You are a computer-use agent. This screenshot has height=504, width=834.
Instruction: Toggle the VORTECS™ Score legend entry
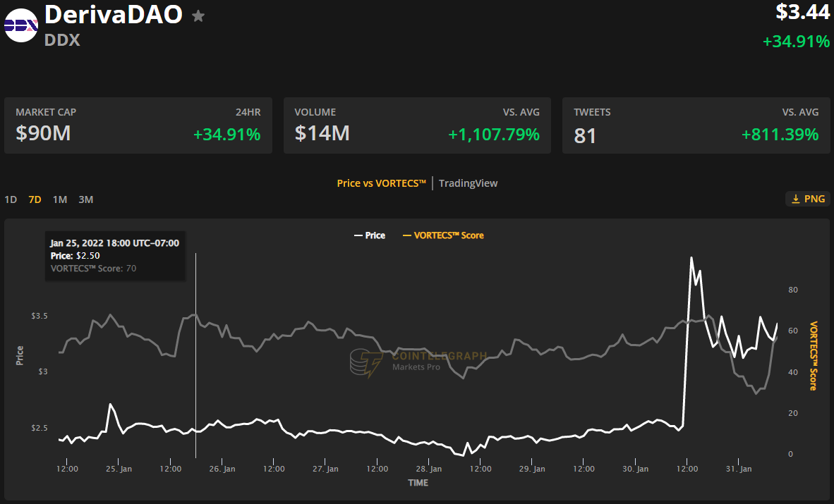(x=443, y=235)
